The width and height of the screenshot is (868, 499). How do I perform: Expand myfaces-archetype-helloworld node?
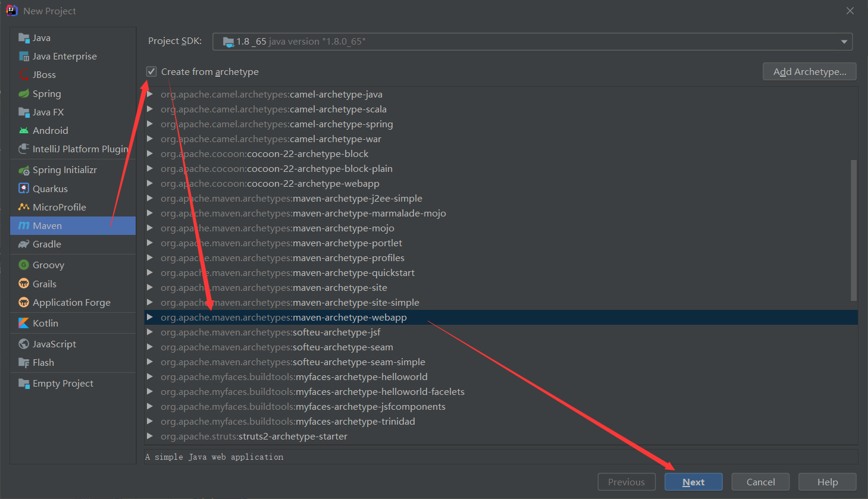coord(150,376)
